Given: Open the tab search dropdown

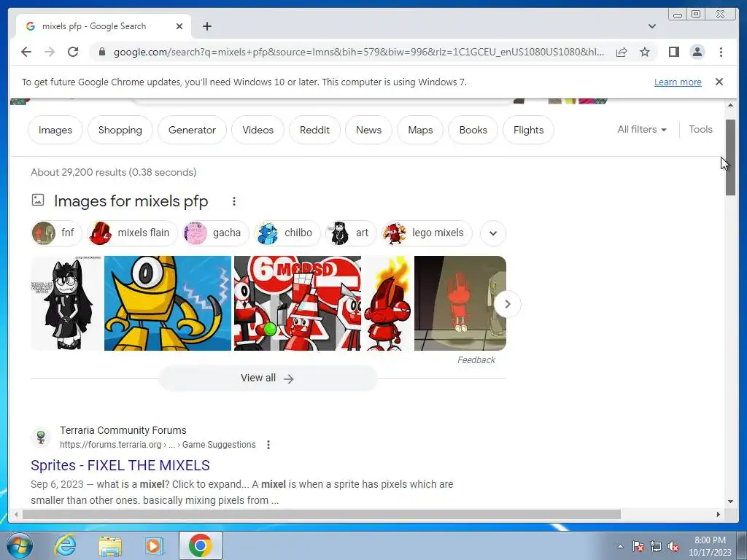Looking at the screenshot, I should click(652, 26).
